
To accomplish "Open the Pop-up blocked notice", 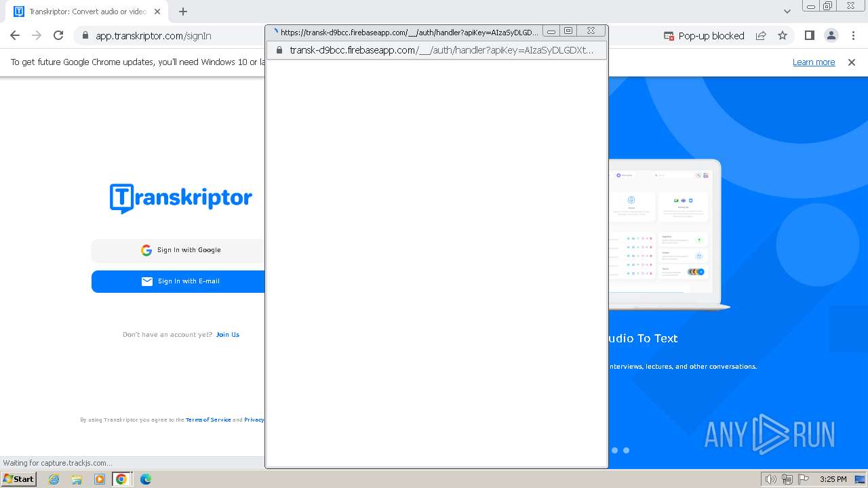I will 704,36.
